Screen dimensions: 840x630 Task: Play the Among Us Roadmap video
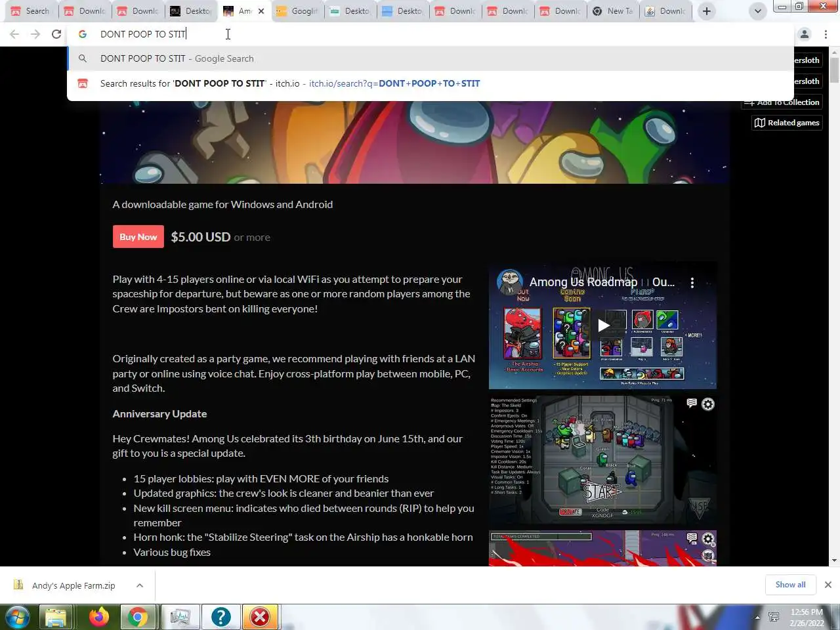click(x=603, y=325)
